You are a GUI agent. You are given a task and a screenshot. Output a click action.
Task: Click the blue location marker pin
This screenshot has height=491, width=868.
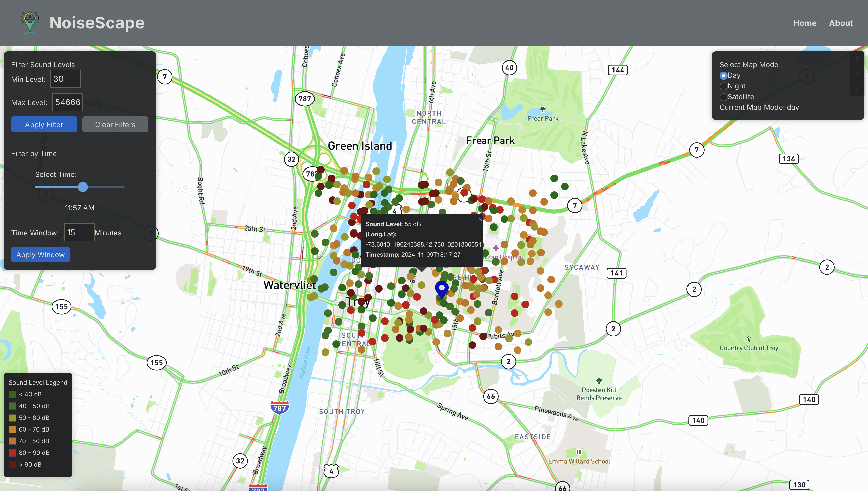tap(441, 289)
